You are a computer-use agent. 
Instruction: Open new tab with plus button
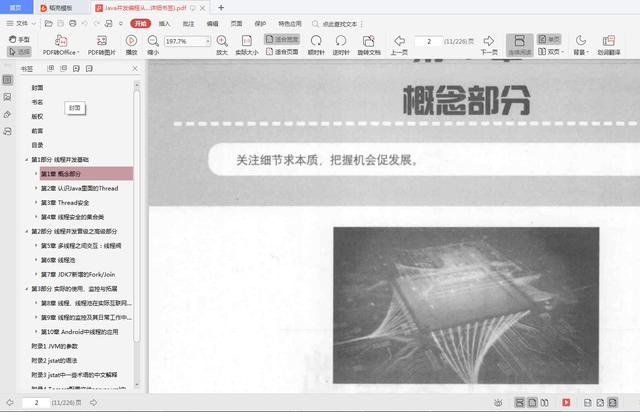point(221,7)
